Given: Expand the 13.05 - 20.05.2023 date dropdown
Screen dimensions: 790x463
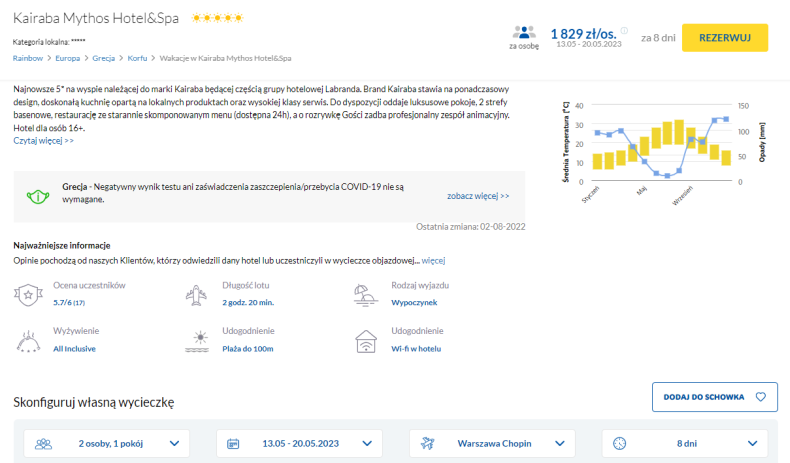Looking at the screenshot, I should tap(300, 443).
